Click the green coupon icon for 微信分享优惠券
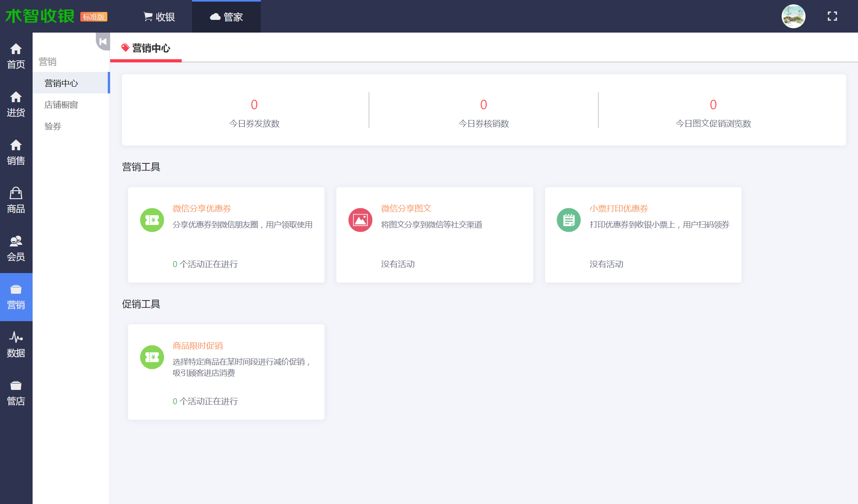858x504 pixels. pos(152,220)
